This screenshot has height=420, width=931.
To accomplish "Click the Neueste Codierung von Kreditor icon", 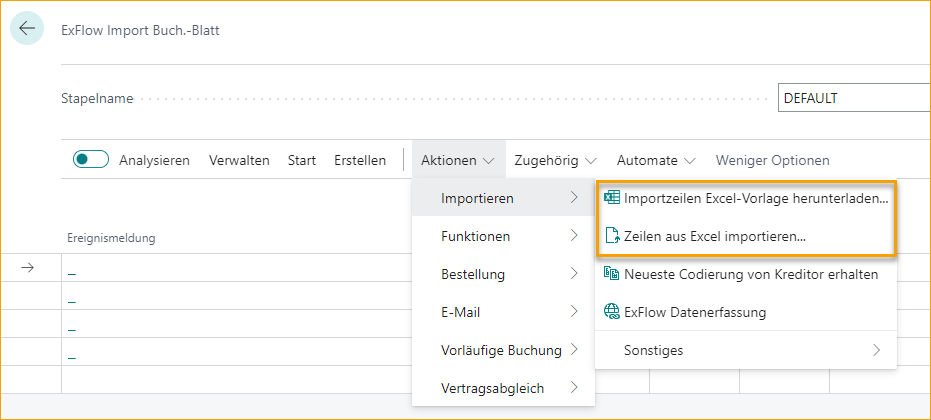I will 612,274.
